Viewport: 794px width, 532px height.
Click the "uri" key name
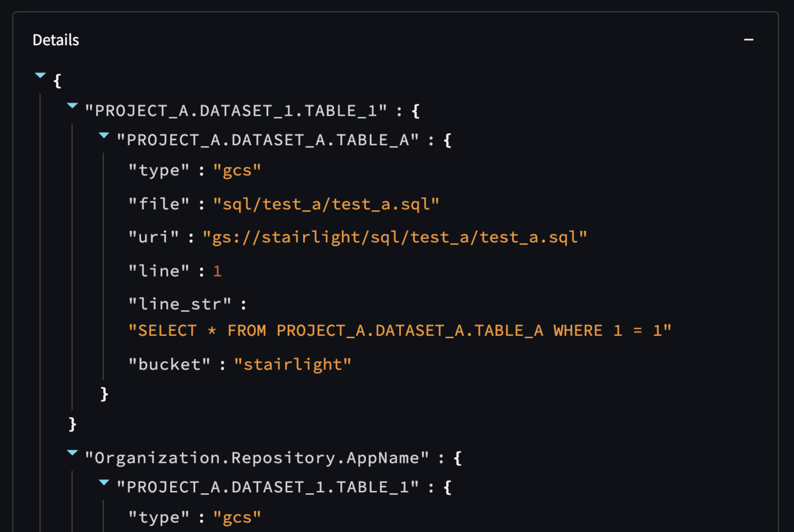(x=154, y=237)
